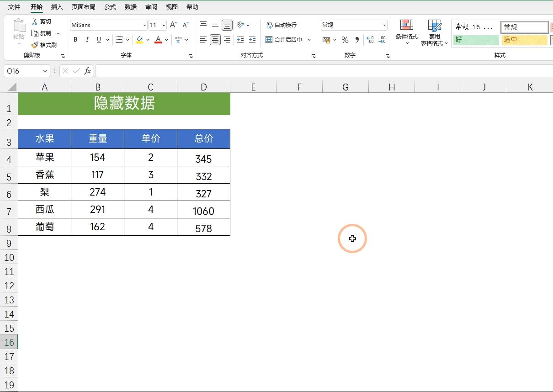This screenshot has width=553, height=392.
Task: Toggle center horizontal alignment
Action: (x=215, y=40)
